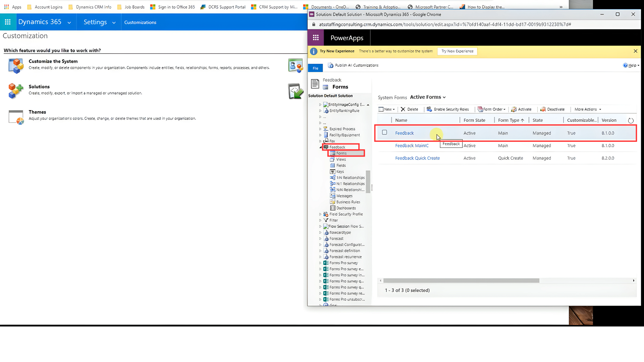Open the Feedback main form link
Viewport: 644px width, 362px height.
coord(404,133)
